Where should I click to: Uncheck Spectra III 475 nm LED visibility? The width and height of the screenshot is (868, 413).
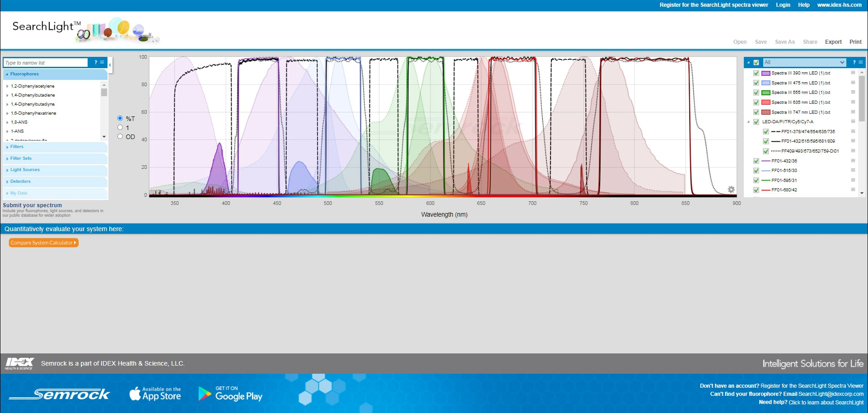[x=756, y=83]
